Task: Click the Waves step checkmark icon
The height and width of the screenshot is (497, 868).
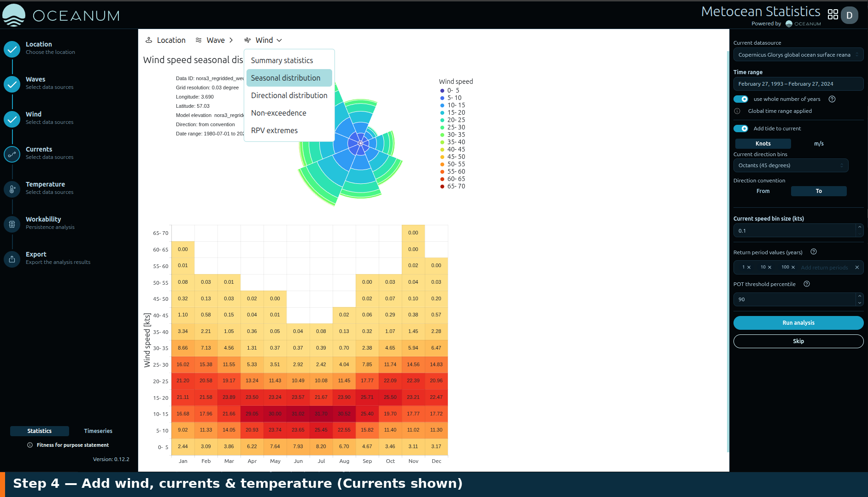Action: pyautogui.click(x=12, y=84)
